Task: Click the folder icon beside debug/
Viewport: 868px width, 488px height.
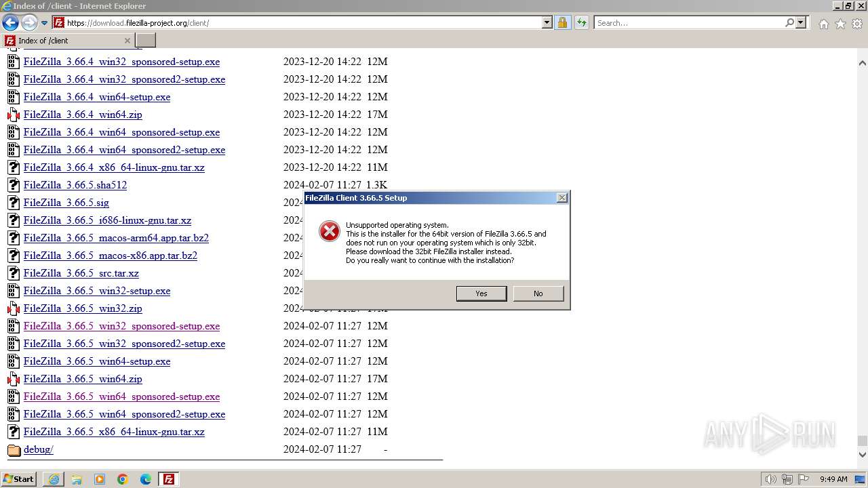Action: (x=14, y=449)
